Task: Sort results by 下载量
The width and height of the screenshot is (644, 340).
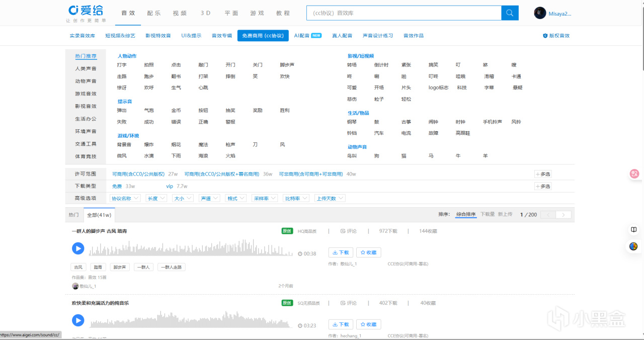Action: (487, 214)
